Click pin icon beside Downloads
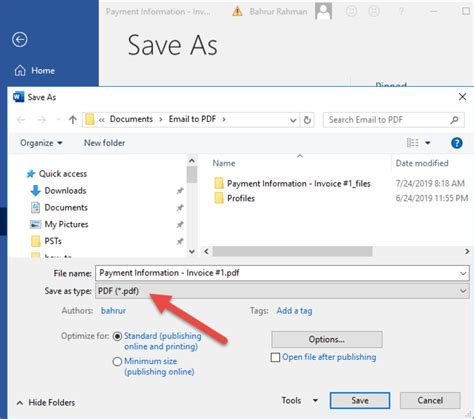The height and width of the screenshot is (419, 474). point(180,191)
